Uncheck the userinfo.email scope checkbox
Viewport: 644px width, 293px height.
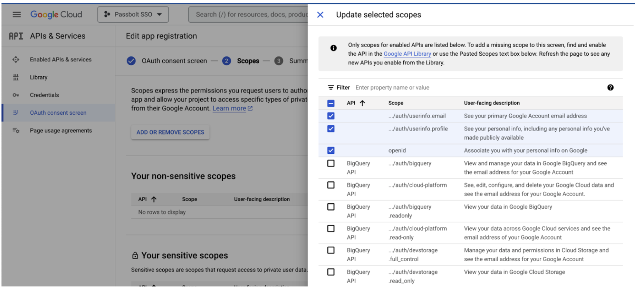pyautogui.click(x=331, y=116)
